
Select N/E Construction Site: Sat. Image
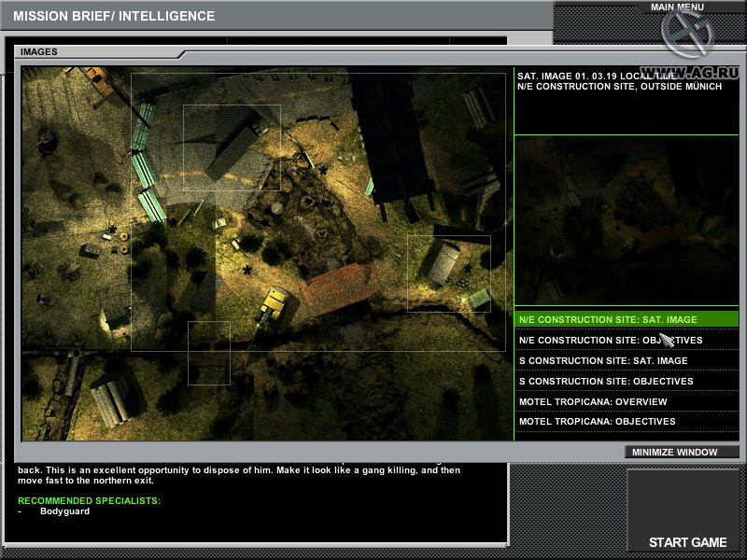[x=627, y=319]
